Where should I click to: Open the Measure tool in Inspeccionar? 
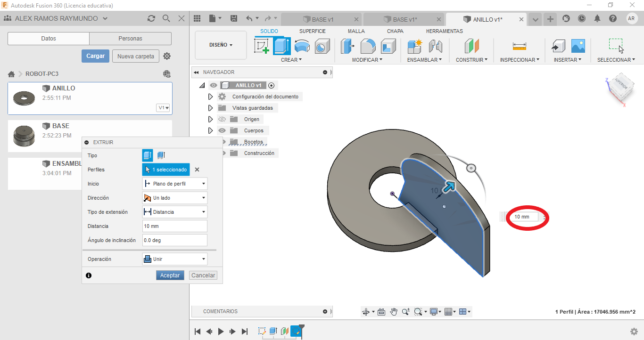tap(519, 46)
